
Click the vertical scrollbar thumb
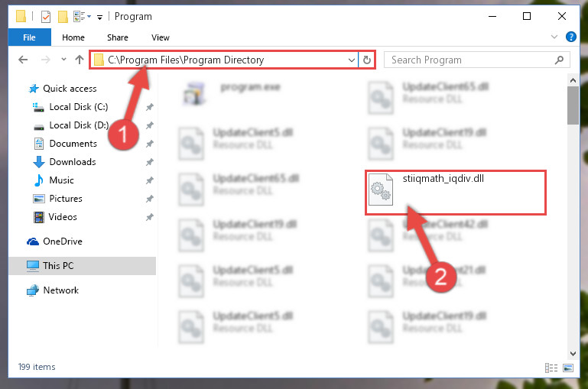click(x=573, y=105)
